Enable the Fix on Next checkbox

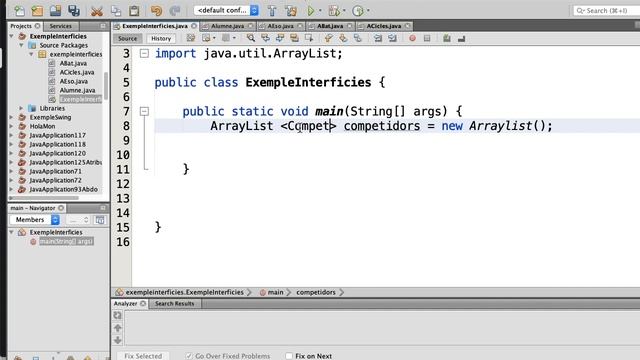pyautogui.click(x=289, y=356)
